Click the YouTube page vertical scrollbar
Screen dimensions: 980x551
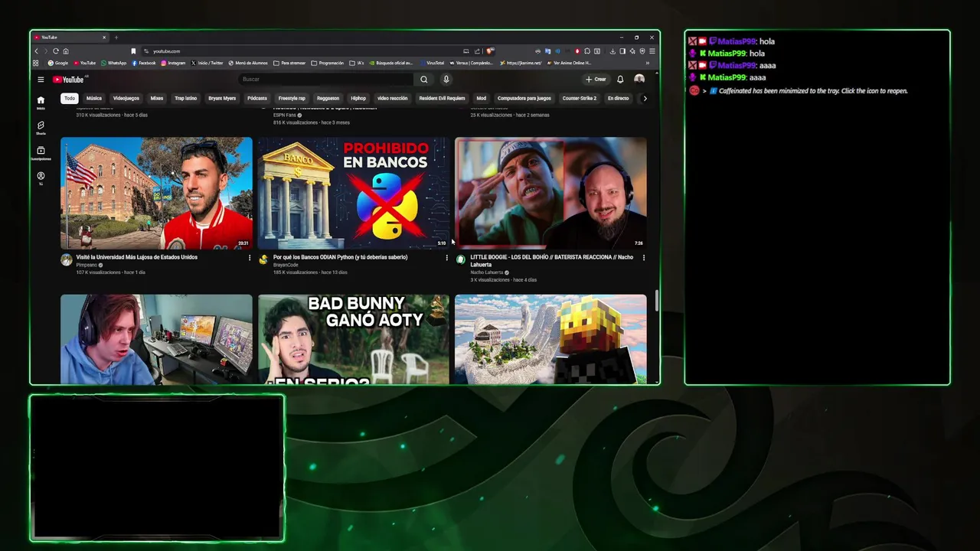tap(656, 301)
